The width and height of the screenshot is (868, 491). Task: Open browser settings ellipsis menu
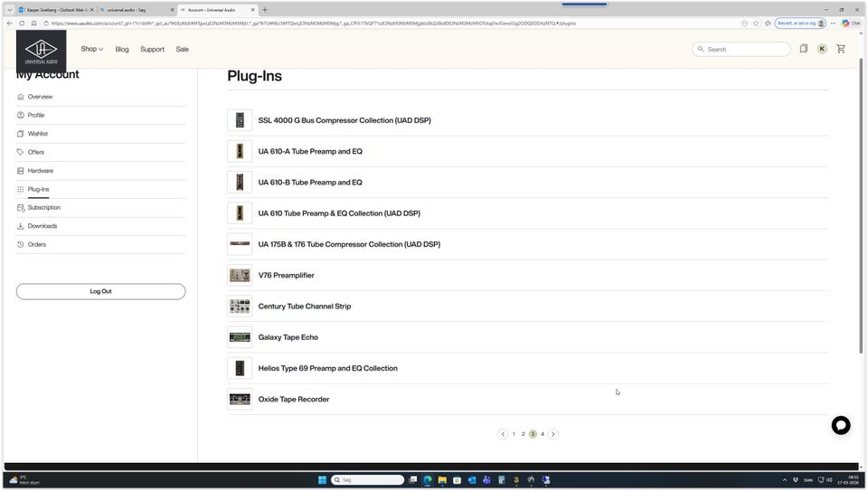click(833, 24)
